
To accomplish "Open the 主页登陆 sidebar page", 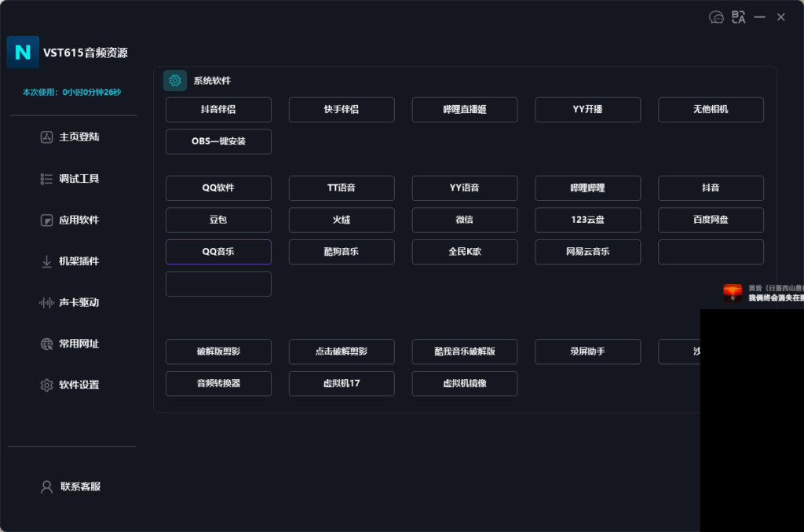I will pos(70,137).
